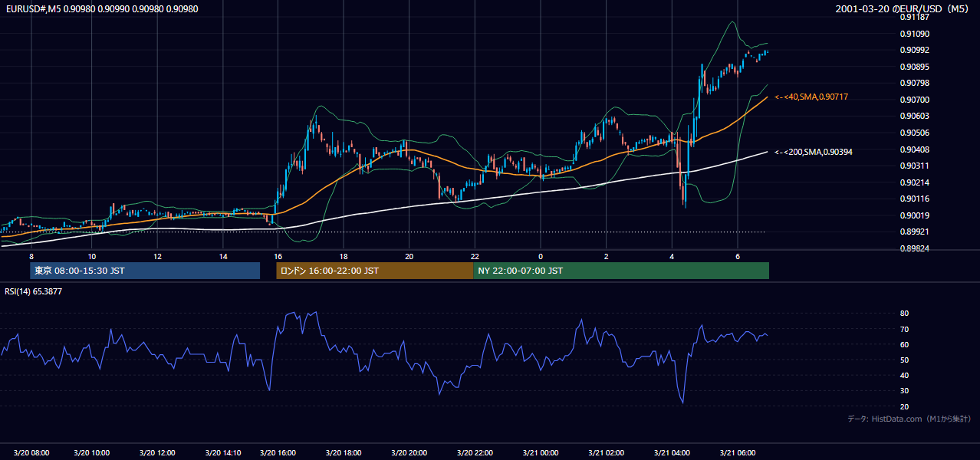Click bottom date label 3/21 06:00
This screenshot has width=980, height=460.
pyautogui.click(x=738, y=452)
